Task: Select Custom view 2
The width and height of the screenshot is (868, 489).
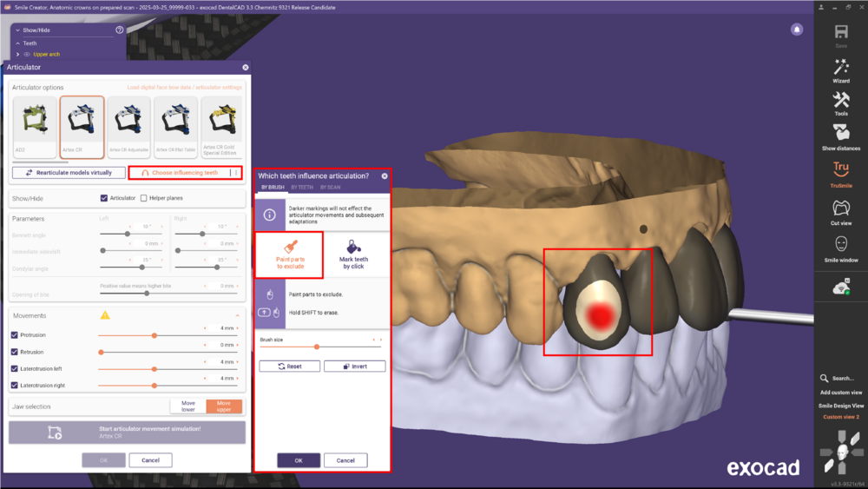Action: pos(841,417)
